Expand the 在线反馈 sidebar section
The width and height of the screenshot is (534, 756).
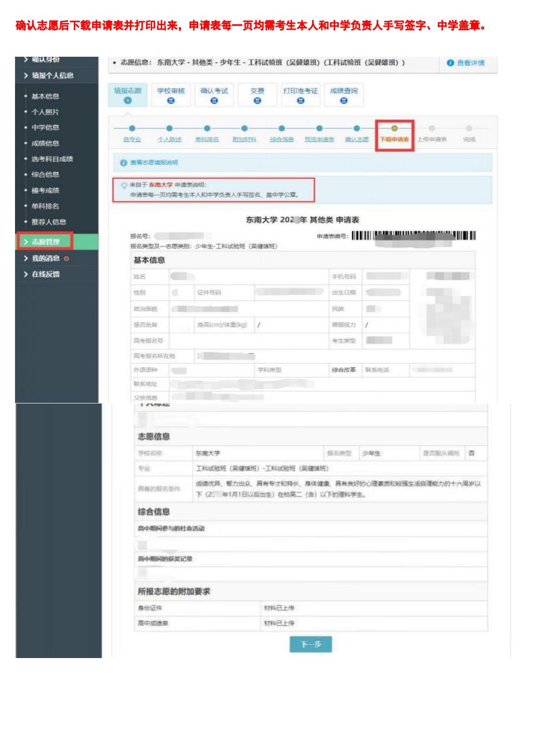coord(45,274)
